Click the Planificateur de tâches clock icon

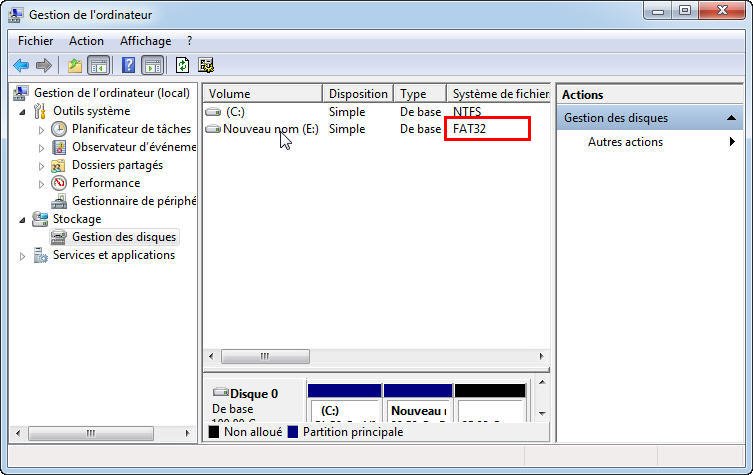[59, 129]
